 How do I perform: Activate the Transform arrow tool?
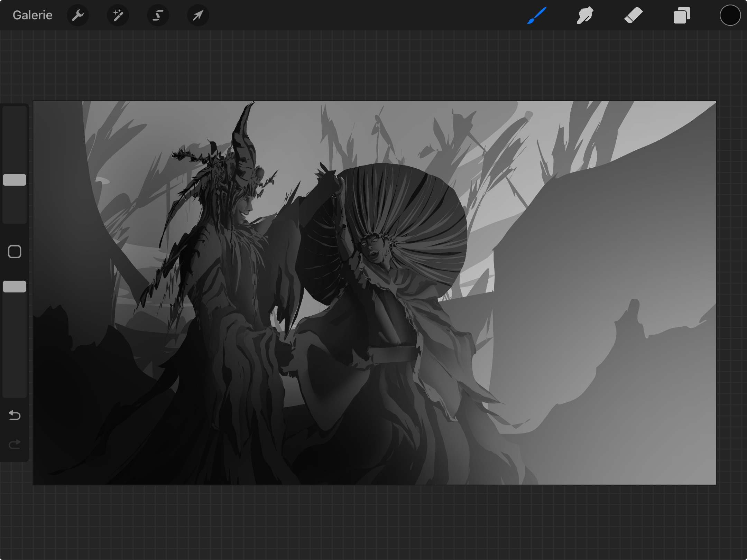point(198,15)
